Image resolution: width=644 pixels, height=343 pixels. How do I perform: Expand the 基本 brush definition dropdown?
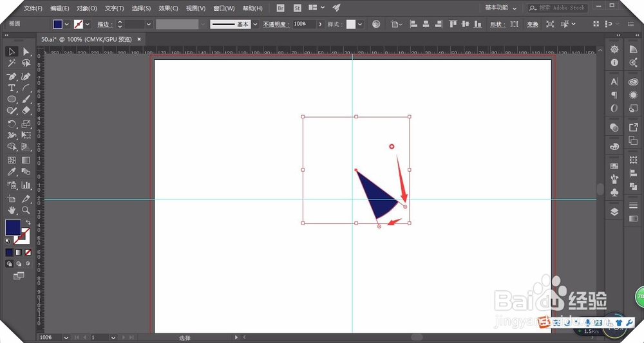(256, 24)
